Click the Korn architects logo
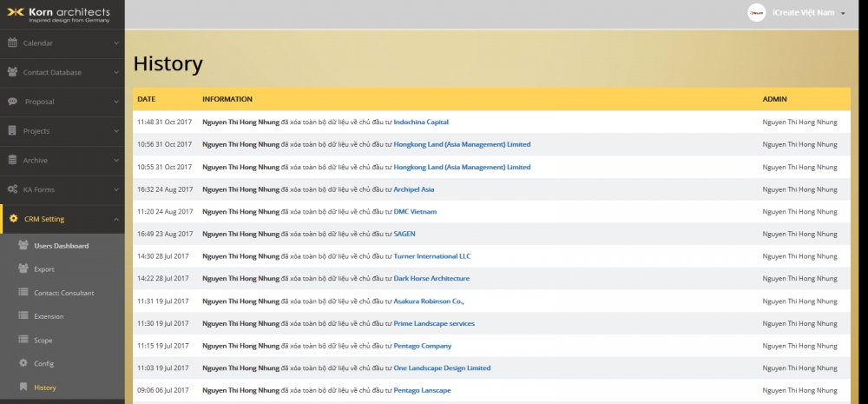 (58, 15)
